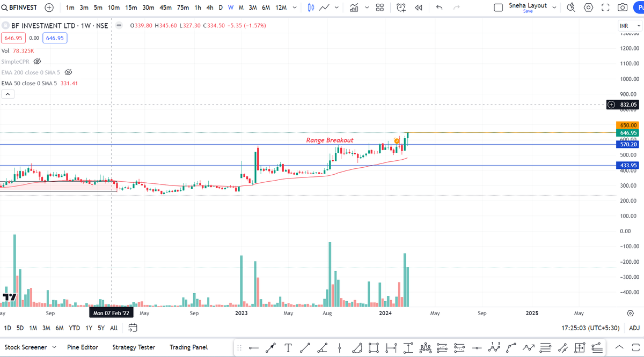Open indicator templates grid icon
This screenshot has height=357, width=644.
(x=380, y=8)
